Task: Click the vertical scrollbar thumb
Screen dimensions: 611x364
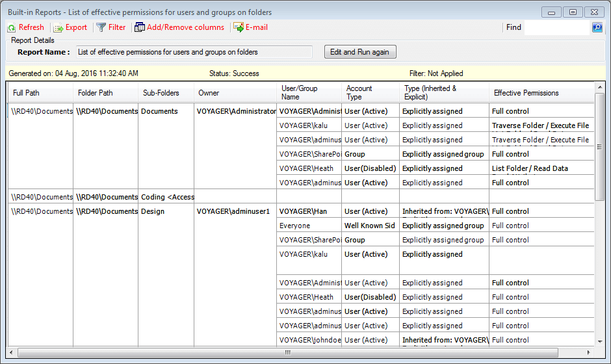Action: (x=600, y=146)
